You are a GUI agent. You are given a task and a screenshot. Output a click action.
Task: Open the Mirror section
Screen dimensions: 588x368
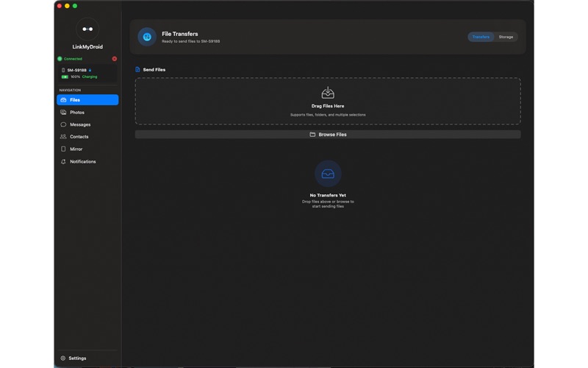coord(87,149)
